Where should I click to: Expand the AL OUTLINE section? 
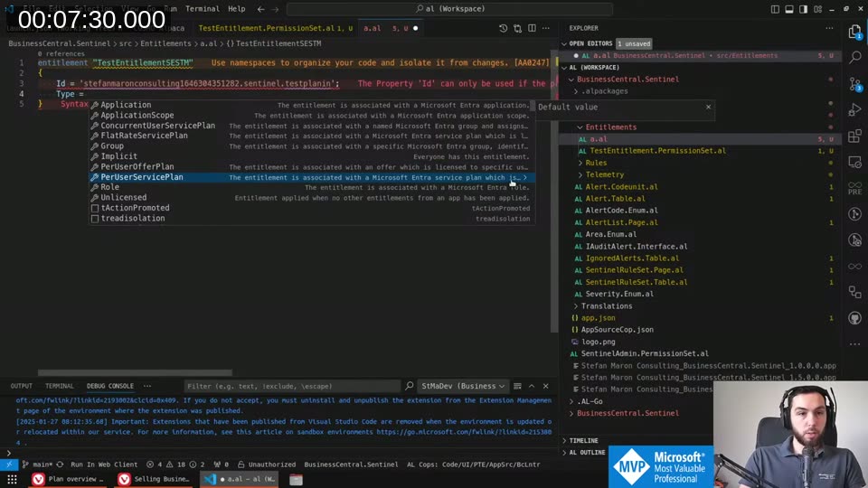point(564,453)
